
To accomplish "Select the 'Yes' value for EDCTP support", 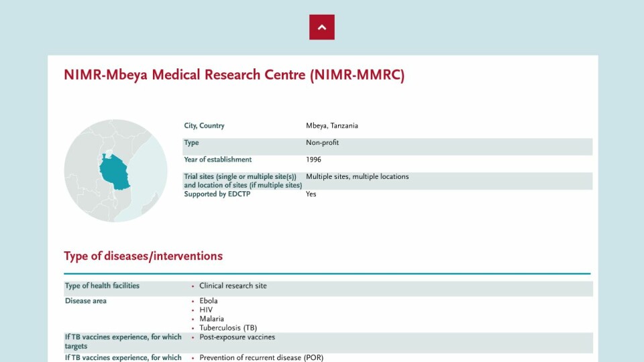I will pos(311,194).
